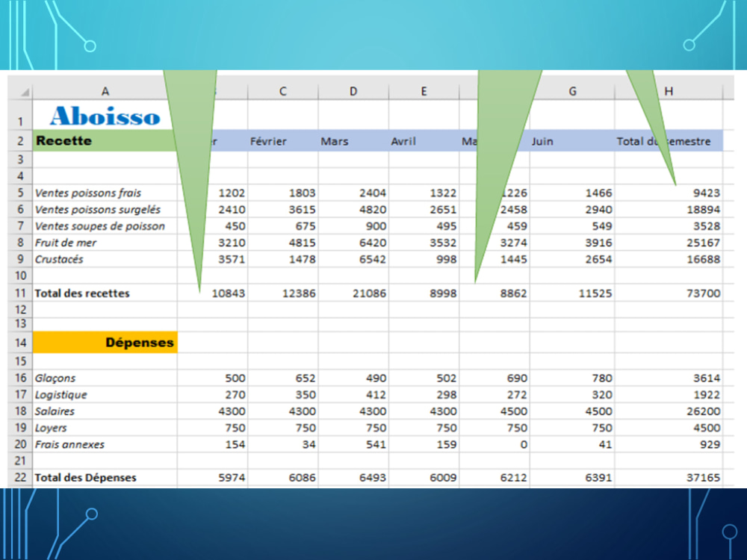Select row 5 header

point(20,193)
